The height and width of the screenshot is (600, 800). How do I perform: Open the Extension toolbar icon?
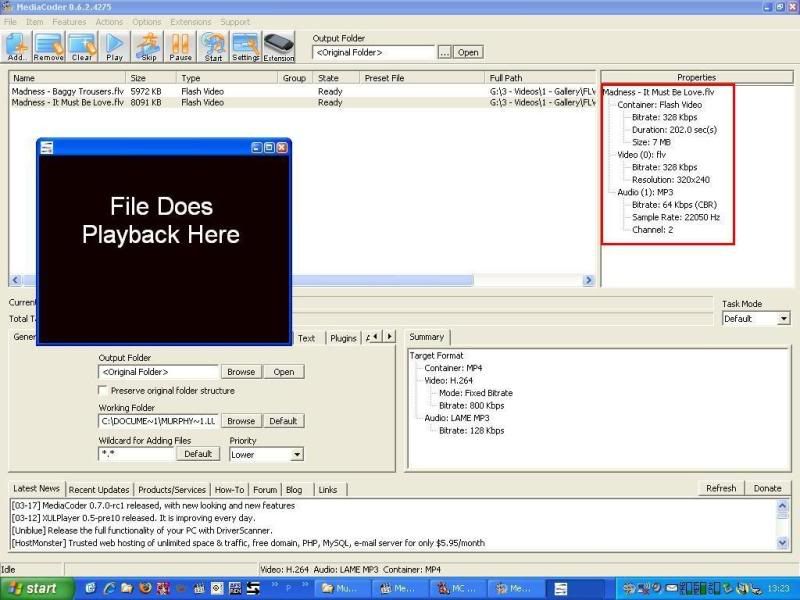point(279,46)
